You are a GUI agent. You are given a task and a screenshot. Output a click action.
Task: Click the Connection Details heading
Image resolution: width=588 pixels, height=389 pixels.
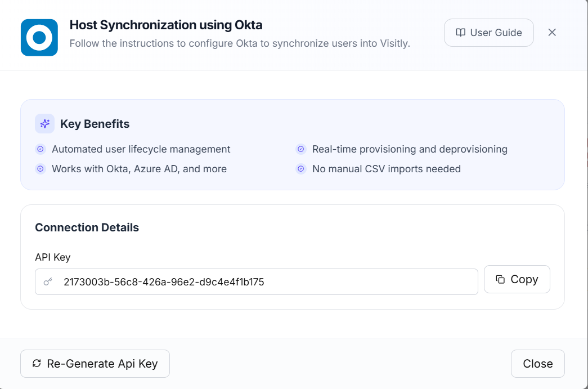pyautogui.click(x=87, y=227)
